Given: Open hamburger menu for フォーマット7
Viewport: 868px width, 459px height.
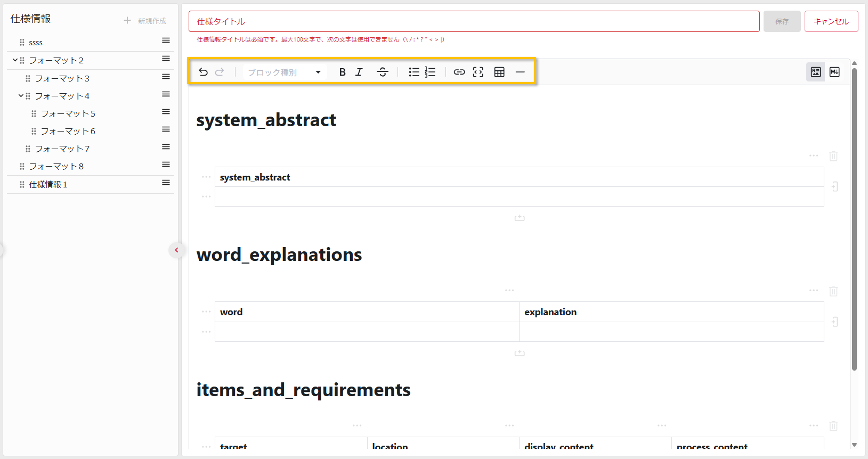Looking at the screenshot, I should [166, 147].
